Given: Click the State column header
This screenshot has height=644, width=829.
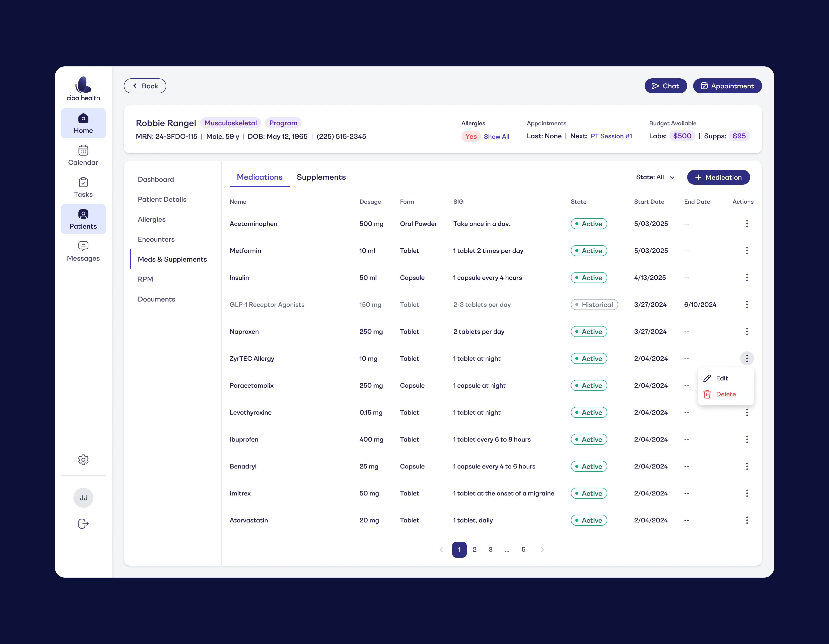Looking at the screenshot, I should (x=579, y=202).
